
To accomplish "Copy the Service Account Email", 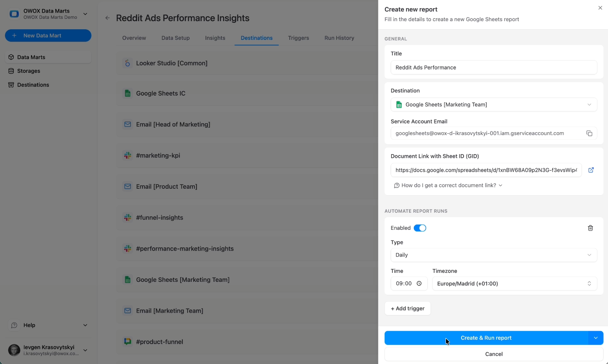I will [x=589, y=133].
